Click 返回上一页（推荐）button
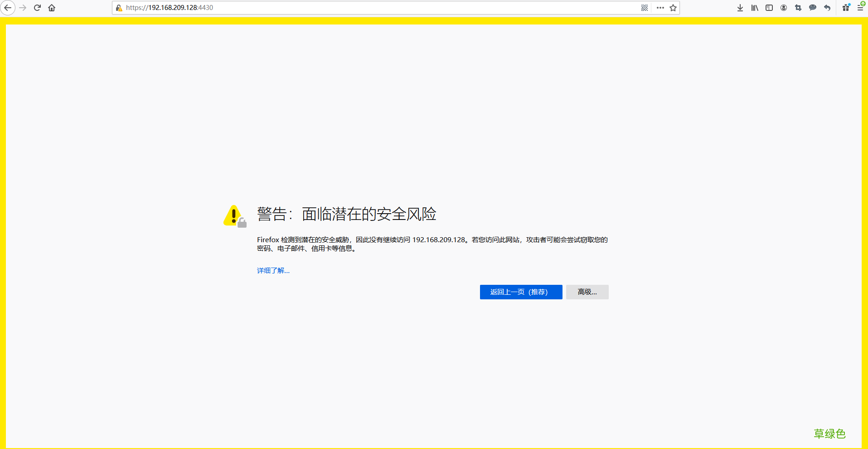 coord(521,292)
